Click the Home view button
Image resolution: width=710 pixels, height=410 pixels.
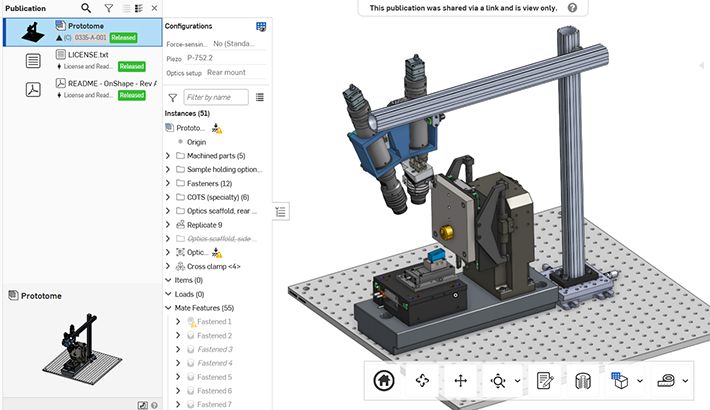[384, 381]
